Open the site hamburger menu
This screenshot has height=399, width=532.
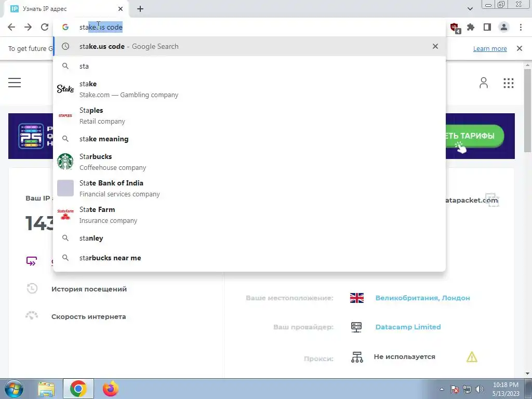15,83
